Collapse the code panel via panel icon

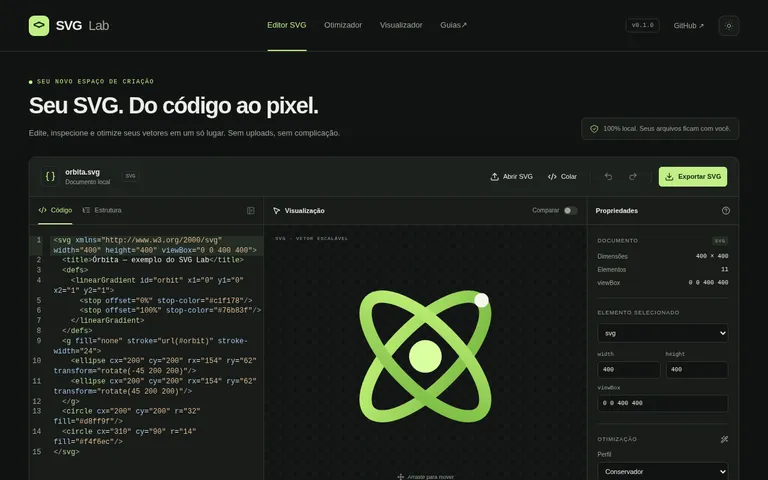click(x=251, y=211)
